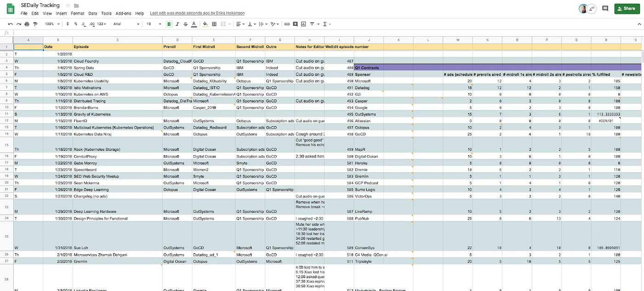Screen dimensions: 644x291
Task: Open the Add-ons menu
Action: 123,13
